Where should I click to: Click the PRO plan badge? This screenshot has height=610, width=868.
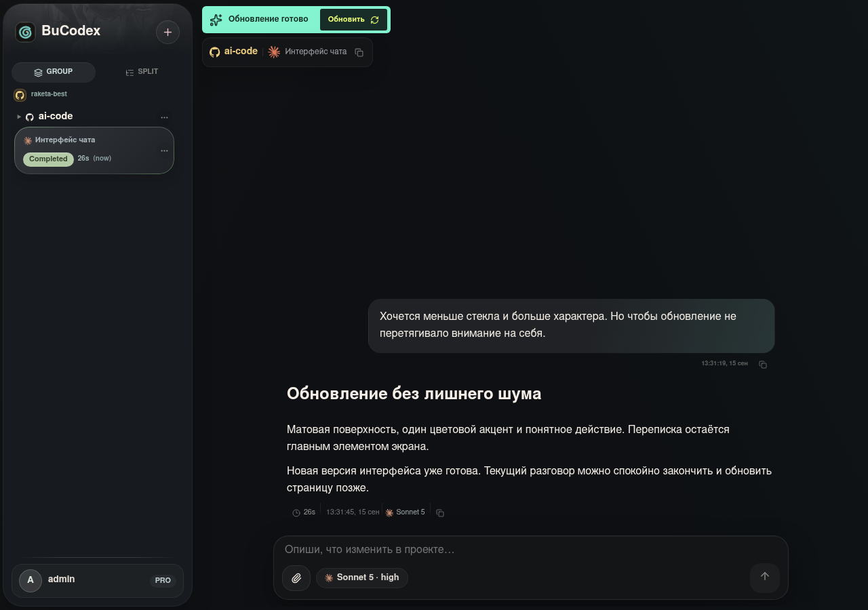point(163,581)
